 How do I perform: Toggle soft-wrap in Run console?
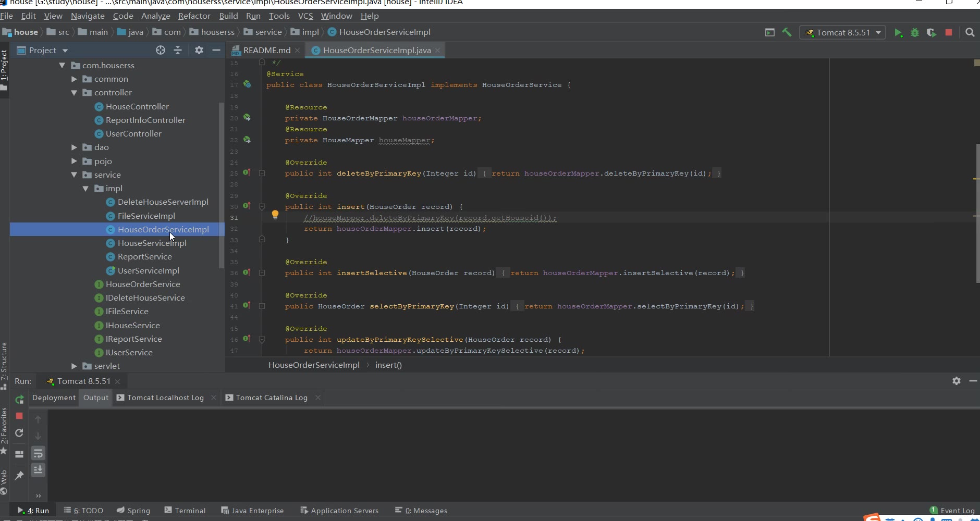point(38,453)
